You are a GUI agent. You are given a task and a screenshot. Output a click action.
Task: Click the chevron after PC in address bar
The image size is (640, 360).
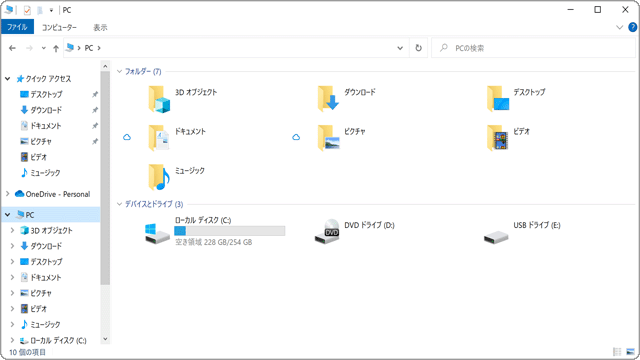point(99,48)
